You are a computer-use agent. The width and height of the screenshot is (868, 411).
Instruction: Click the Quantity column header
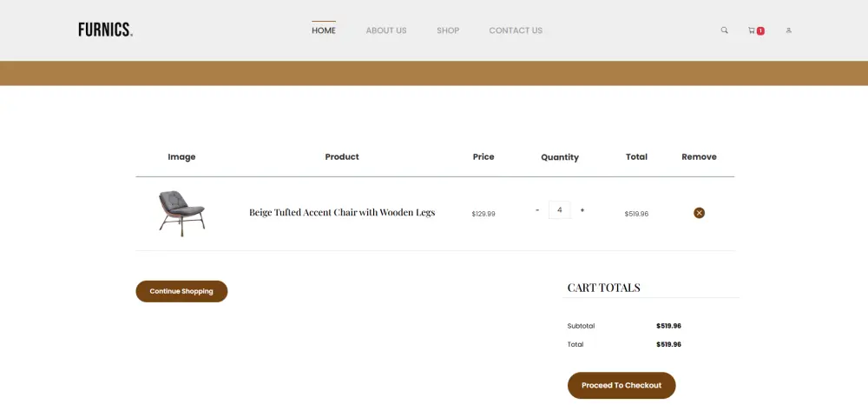[560, 157]
